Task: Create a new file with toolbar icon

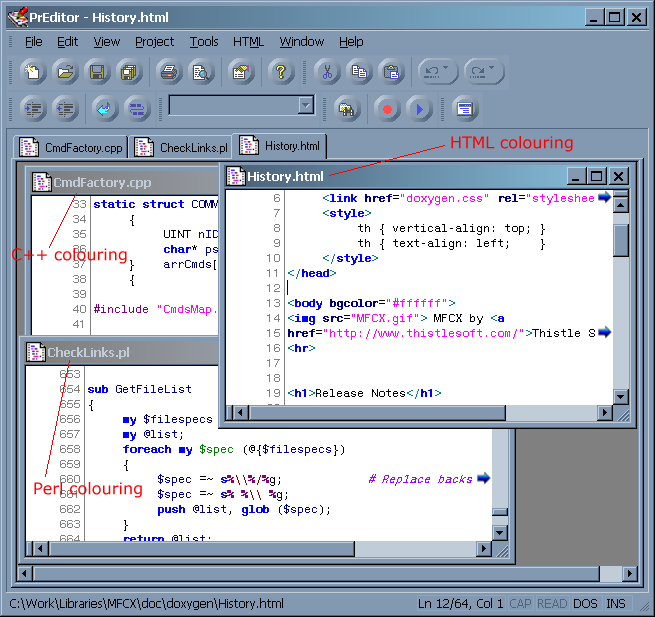Action: (33, 72)
